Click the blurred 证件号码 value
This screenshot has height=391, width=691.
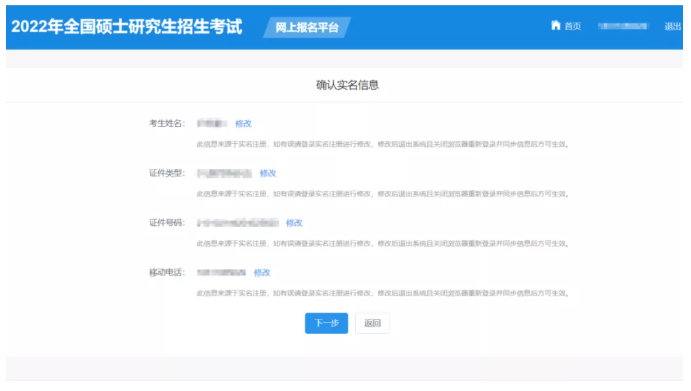pyautogui.click(x=238, y=223)
